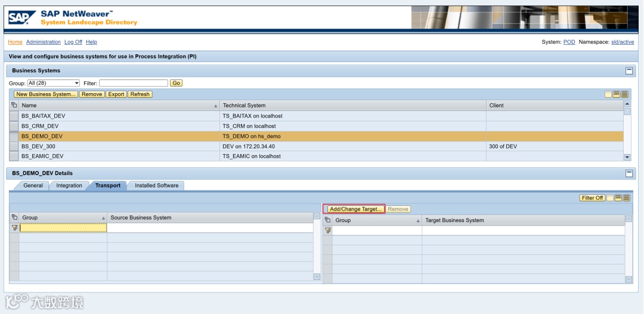644x314 pixels.
Task: Click the funnel filter icon in Target Business System table
Action: coord(327,230)
